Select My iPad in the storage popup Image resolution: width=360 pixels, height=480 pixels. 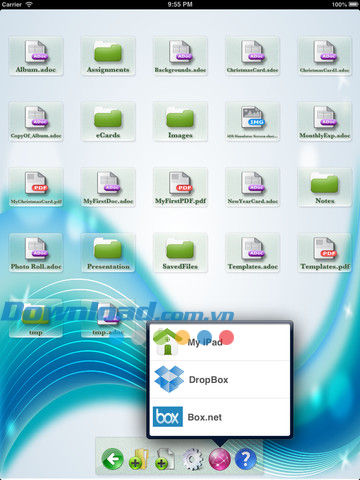pos(220,342)
